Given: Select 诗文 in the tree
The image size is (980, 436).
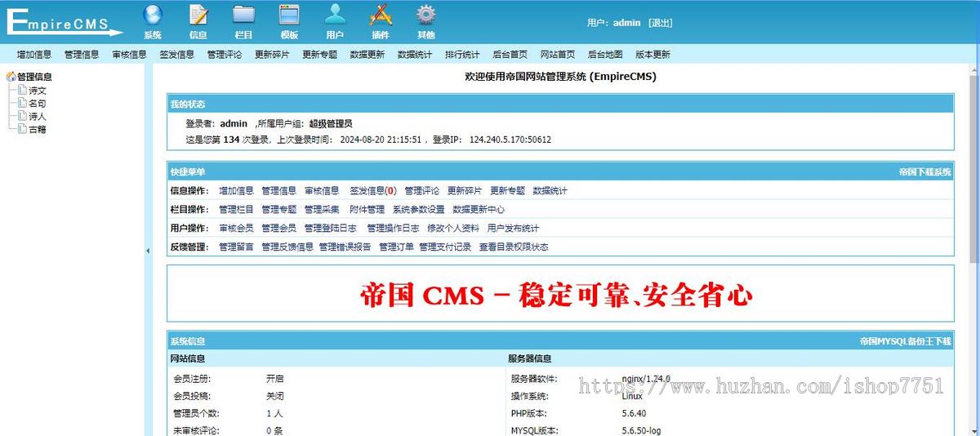Looking at the screenshot, I should pos(38,91).
